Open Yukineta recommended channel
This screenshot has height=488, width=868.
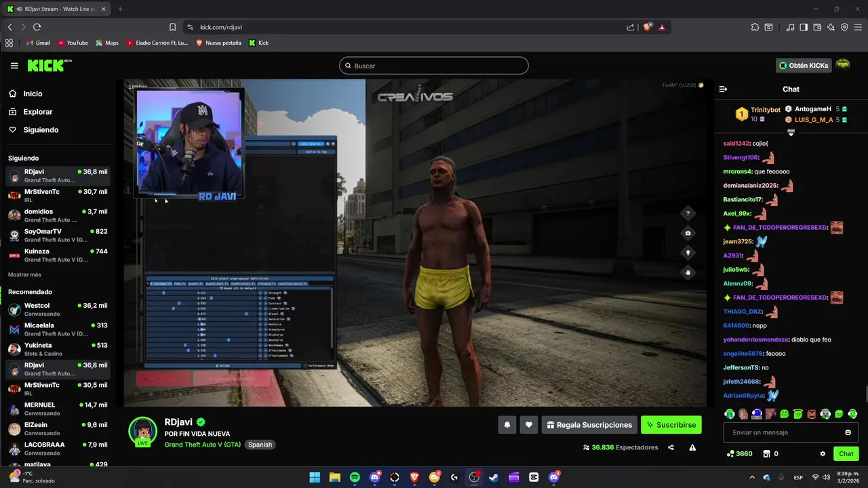[x=57, y=349]
